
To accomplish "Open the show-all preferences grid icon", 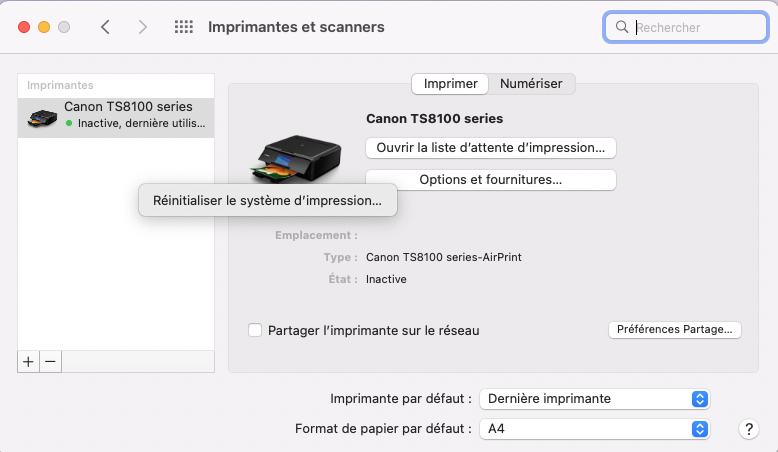I will point(183,27).
